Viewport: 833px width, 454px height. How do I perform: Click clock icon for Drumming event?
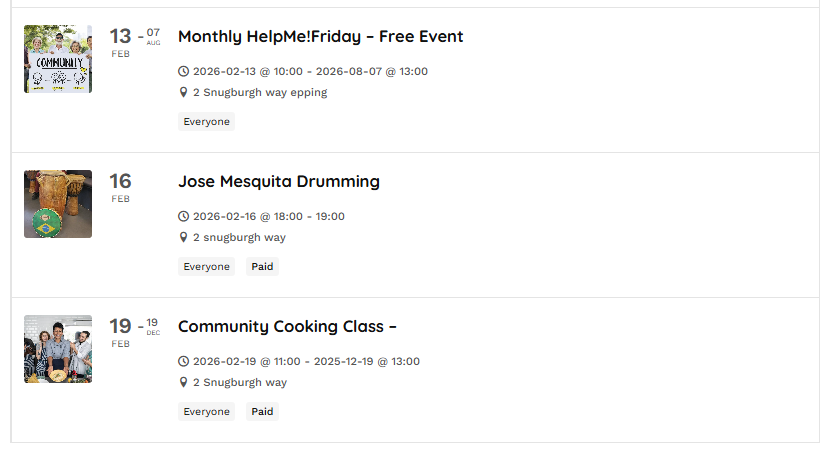click(x=183, y=216)
